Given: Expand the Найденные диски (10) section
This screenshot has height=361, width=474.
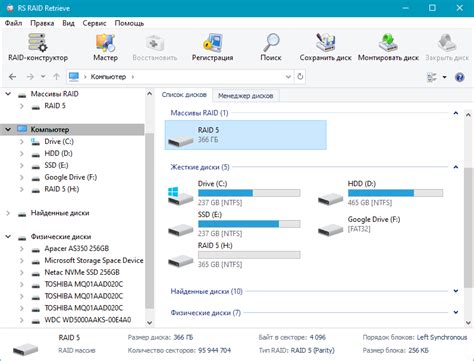Looking at the screenshot, I should tap(456, 291).
